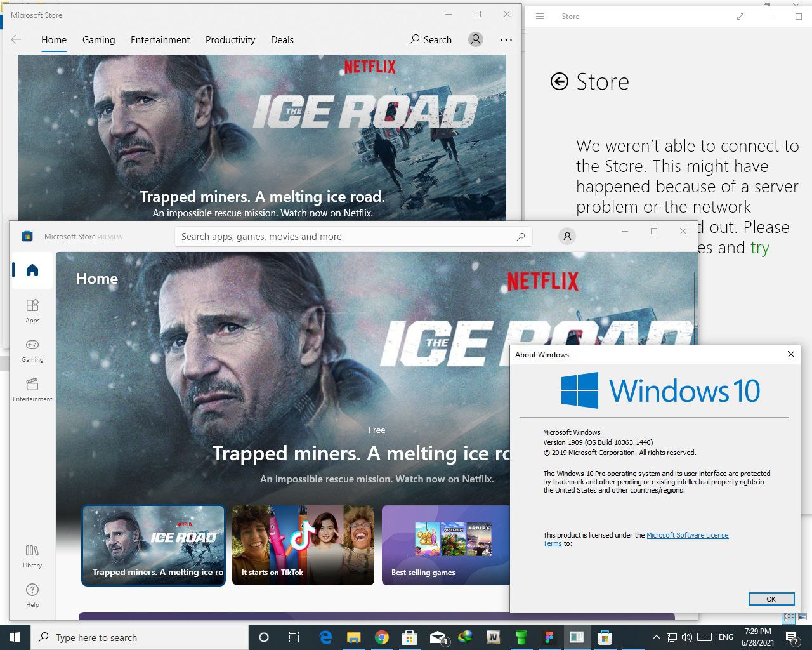
Task: Open File Explorer from taskbar
Action: [x=353, y=637]
